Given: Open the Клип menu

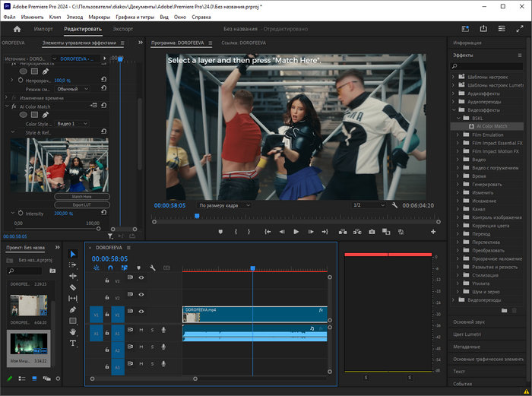Looking at the screenshot, I should (x=55, y=17).
